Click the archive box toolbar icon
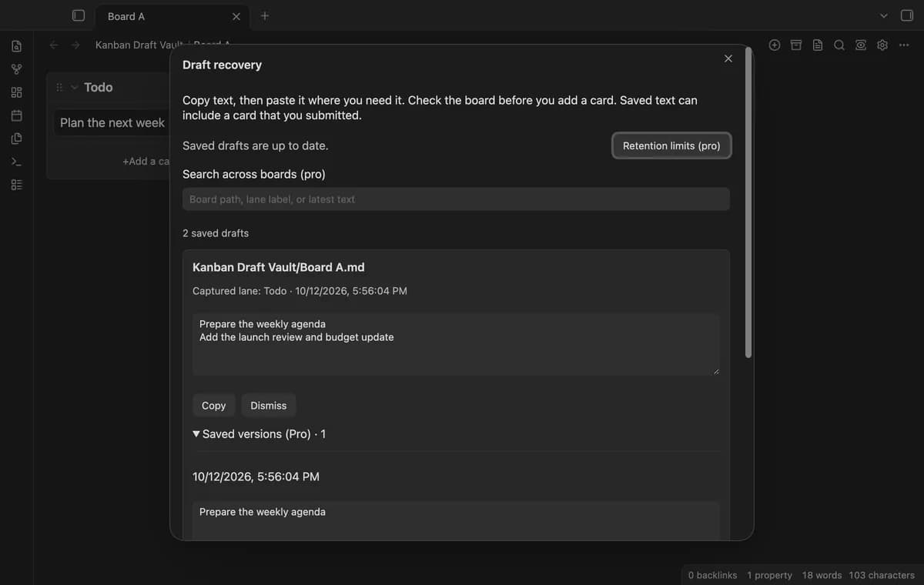Image resolution: width=924 pixels, height=585 pixels. click(796, 45)
